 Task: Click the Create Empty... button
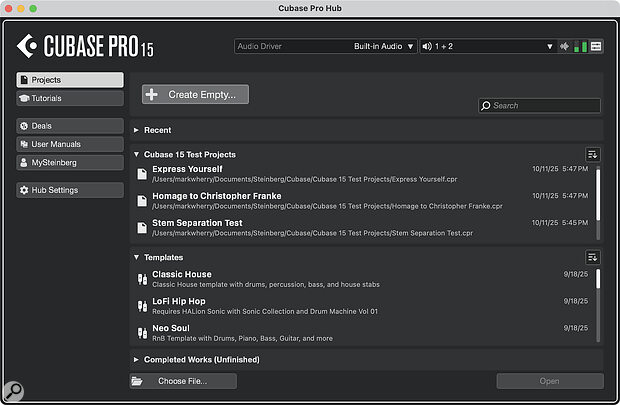(195, 95)
